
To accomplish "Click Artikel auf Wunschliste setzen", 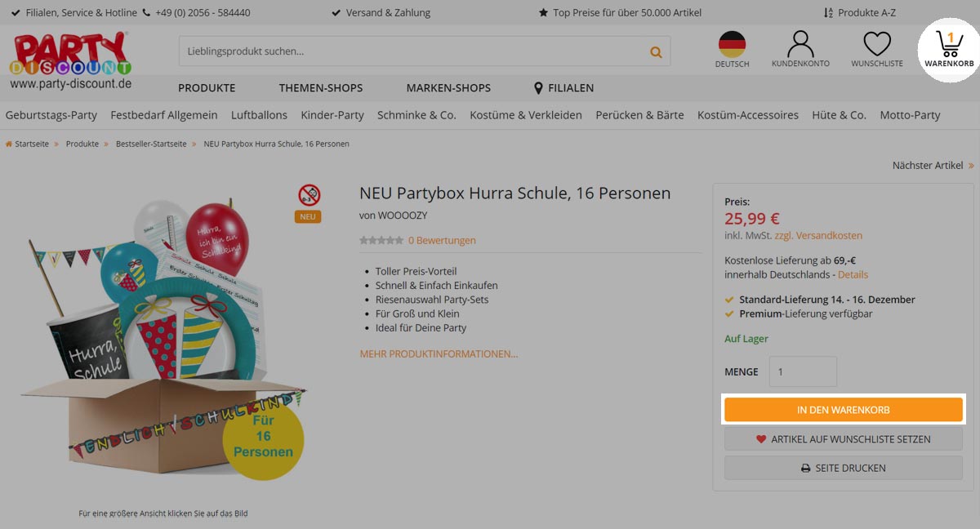I will point(844,439).
